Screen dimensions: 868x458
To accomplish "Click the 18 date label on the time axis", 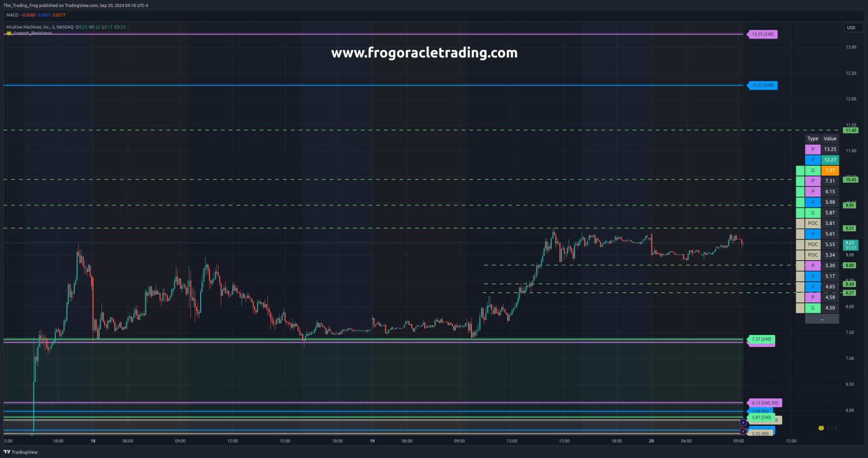I will click(93, 441).
